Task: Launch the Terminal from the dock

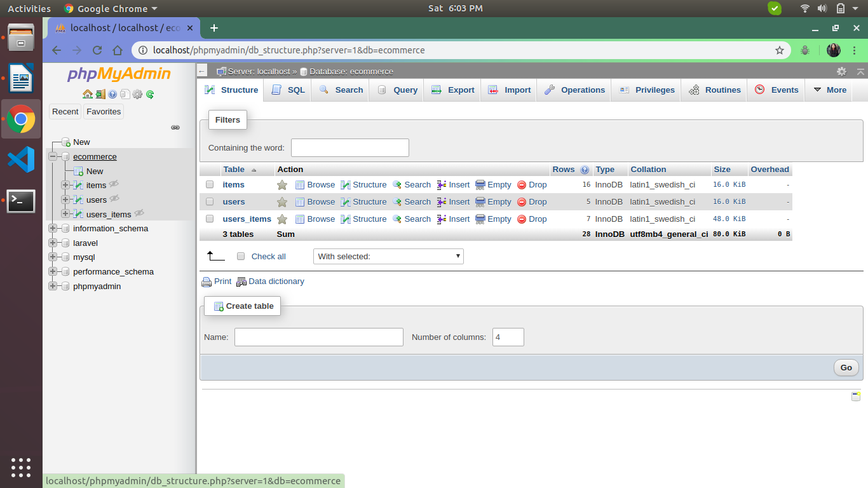Action: tap(21, 201)
